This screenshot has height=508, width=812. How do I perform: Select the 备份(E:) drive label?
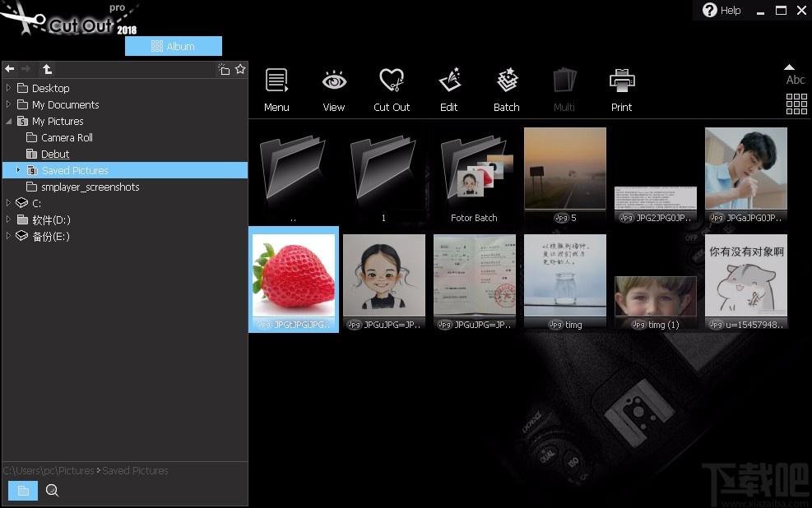[x=51, y=237]
